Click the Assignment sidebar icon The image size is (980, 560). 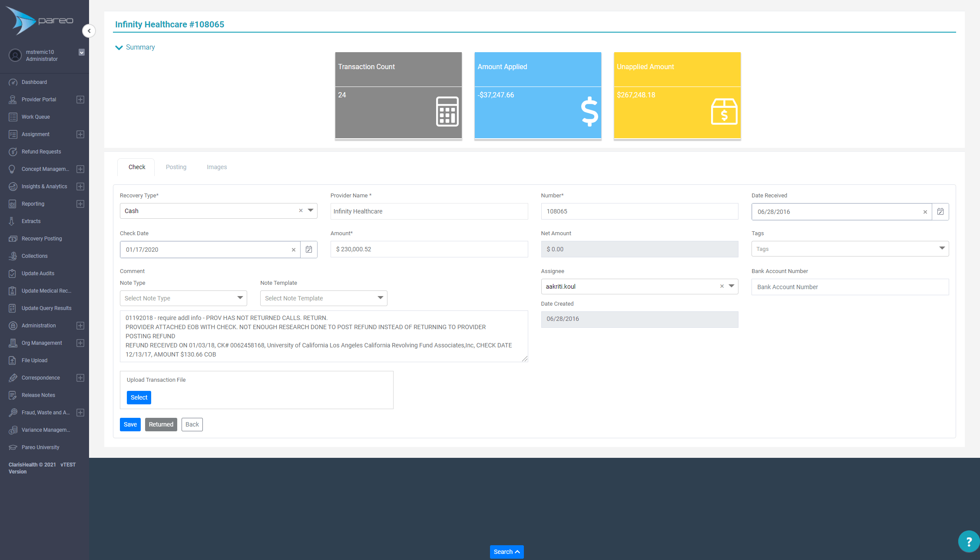(x=13, y=134)
